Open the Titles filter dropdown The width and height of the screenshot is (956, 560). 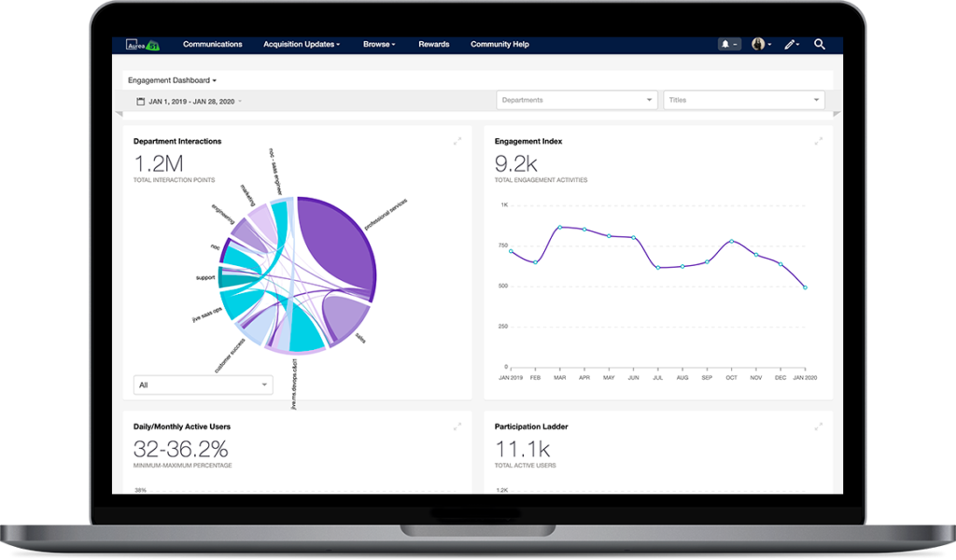744,99
